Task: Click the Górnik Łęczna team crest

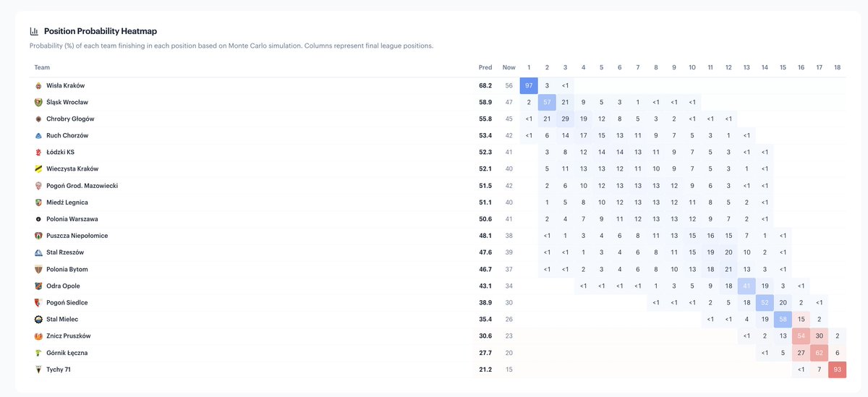Action: click(x=38, y=353)
